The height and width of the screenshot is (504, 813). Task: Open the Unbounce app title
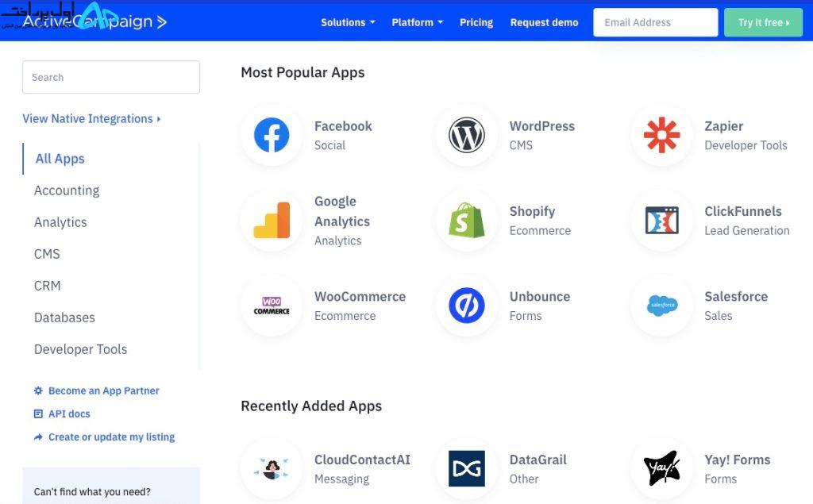pyautogui.click(x=539, y=297)
